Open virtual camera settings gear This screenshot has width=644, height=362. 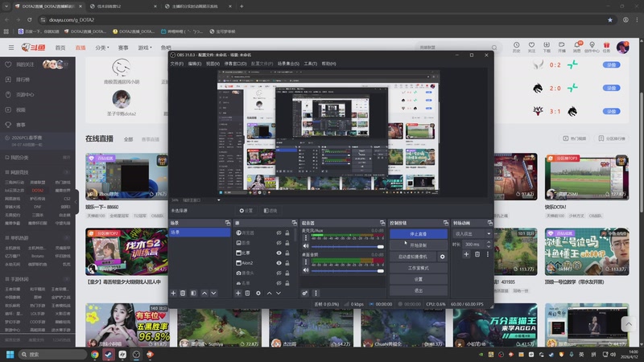442,257
